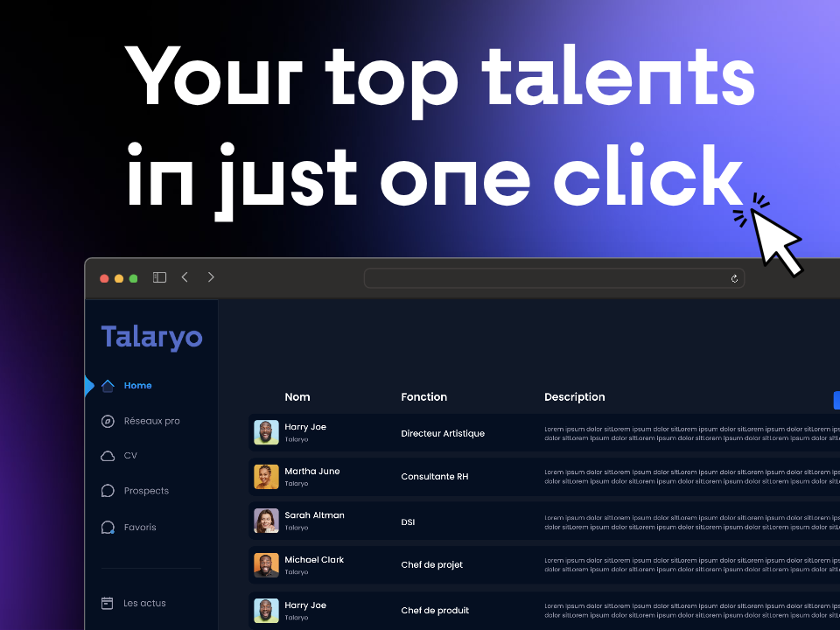Click the Talaryo logo
Image resolution: width=840 pixels, height=630 pixels.
(x=151, y=338)
